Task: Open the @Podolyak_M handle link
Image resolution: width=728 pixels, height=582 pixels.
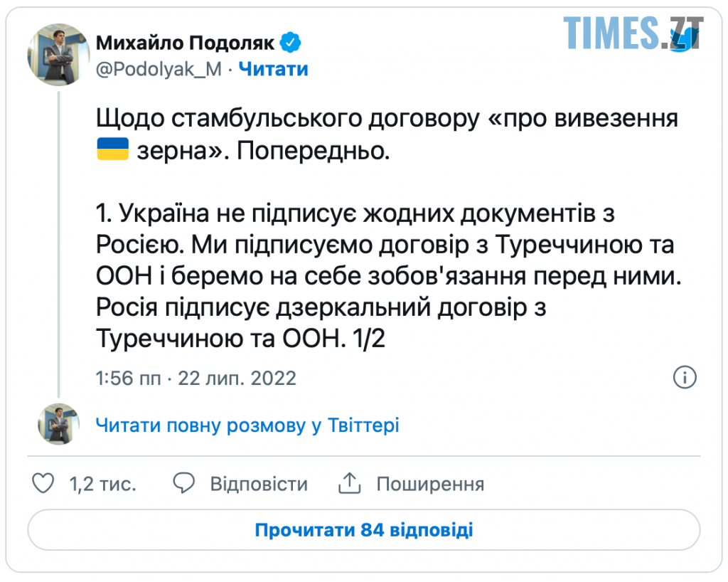Action: click(x=159, y=69)
